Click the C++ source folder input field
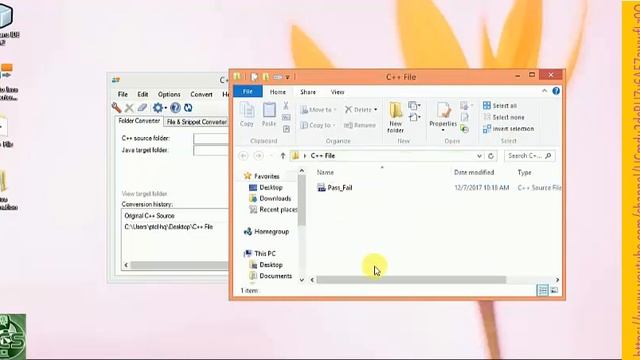The width and height of the screenshot is (640, 360). click(211, 139)
